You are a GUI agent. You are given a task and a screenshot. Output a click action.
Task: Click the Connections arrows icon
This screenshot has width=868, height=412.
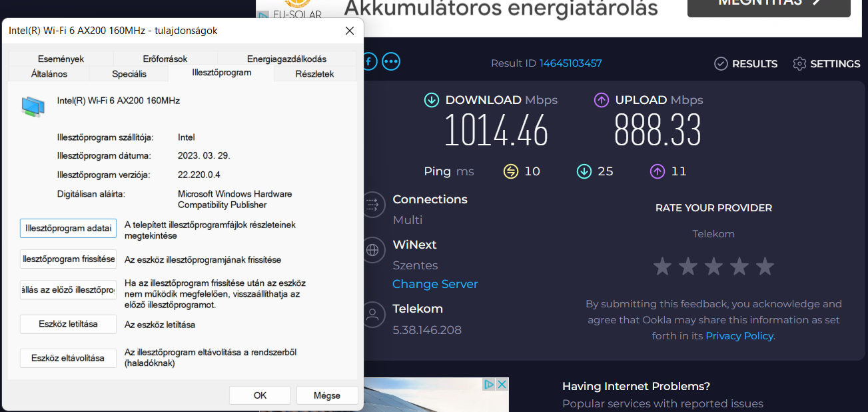pos(372,203)
